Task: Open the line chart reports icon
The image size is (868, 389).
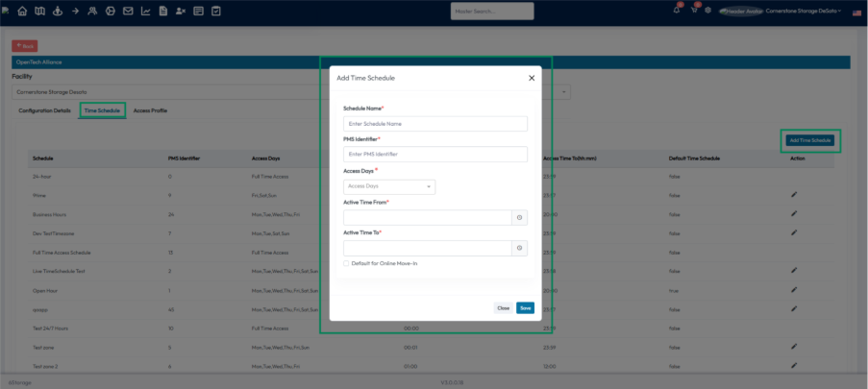Action: click(x=145, y=12)
